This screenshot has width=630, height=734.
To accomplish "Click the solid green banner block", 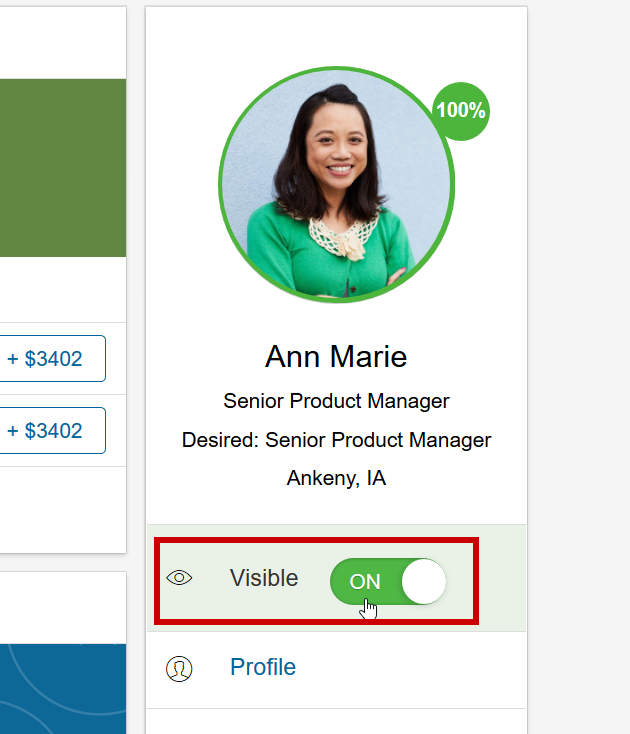I will (63, 168).
